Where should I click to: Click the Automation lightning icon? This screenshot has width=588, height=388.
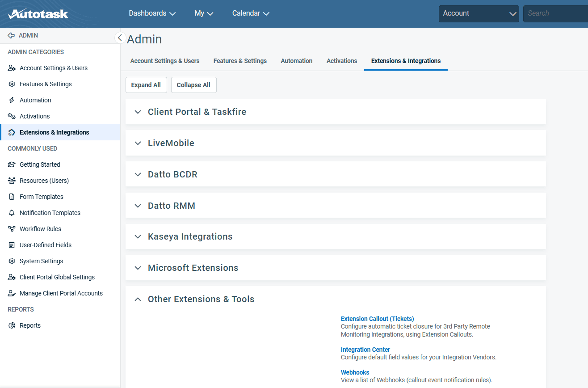(12, 100)
